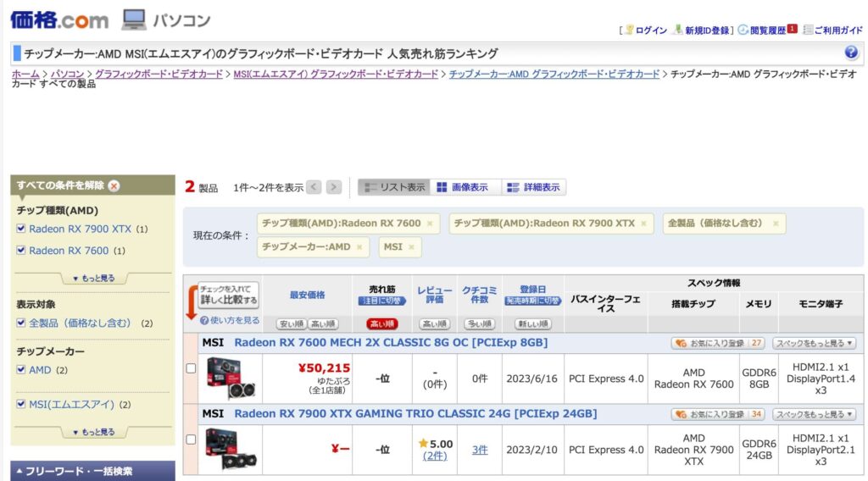This screenshot has width=868, height=481.
Task: Remove the Radeon RX 7900 XTX filter tag
Action: point(643,224)
